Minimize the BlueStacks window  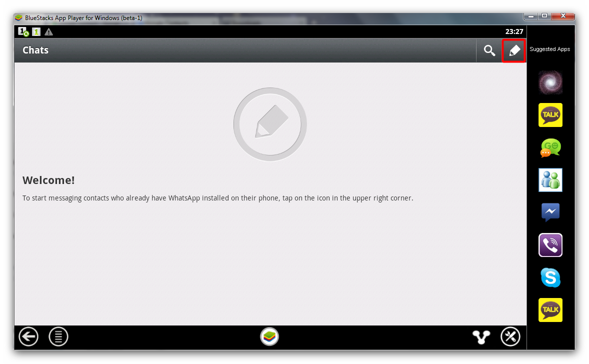click(x=531, y=16)
